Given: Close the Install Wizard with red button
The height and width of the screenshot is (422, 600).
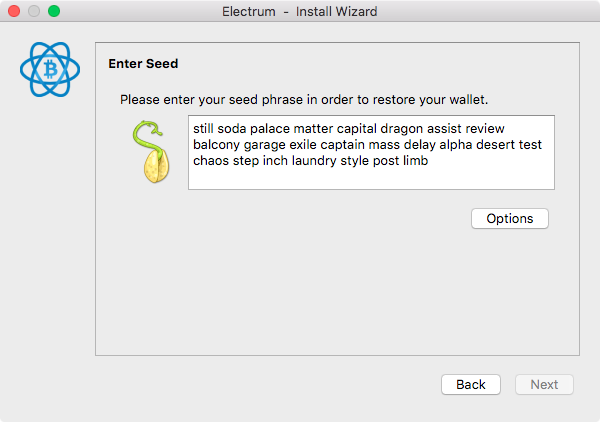Looking at the screenshot, I should [14, 11].
